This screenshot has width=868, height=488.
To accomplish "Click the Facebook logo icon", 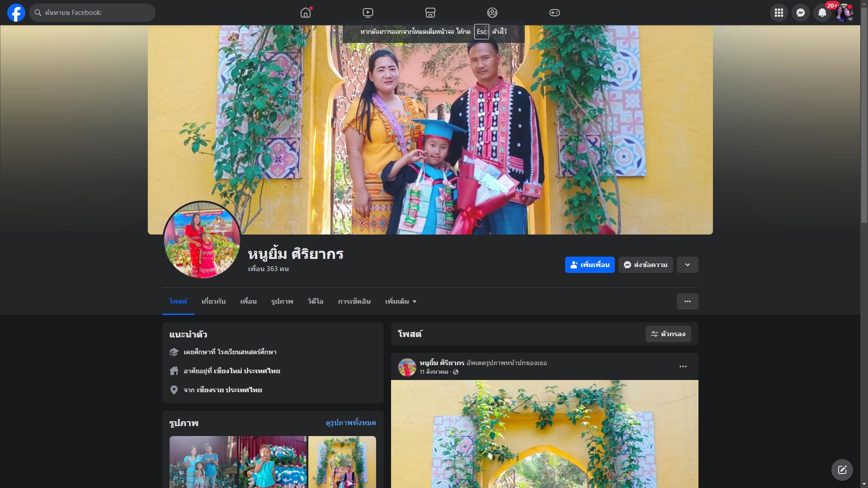I will click(x=16, y=13).
